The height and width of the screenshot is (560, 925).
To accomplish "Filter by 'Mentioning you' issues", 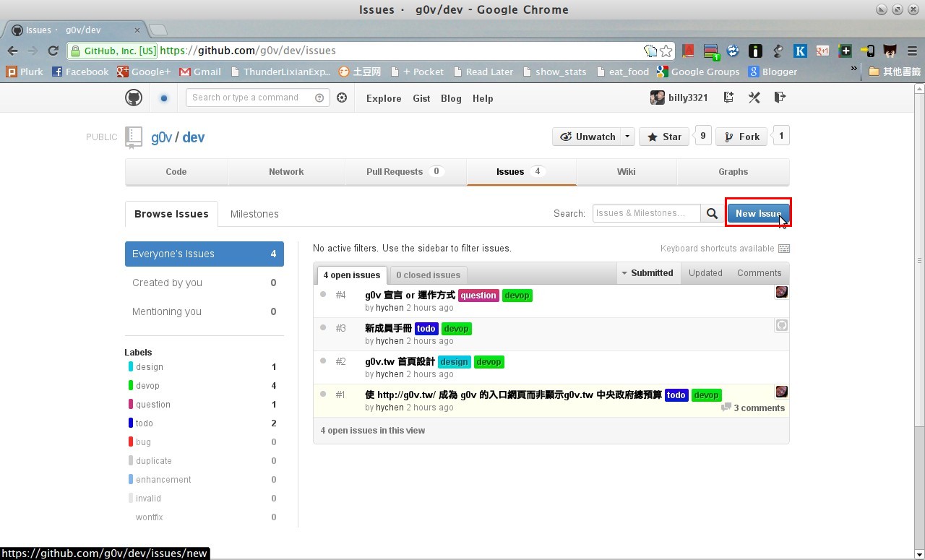I will (205, 311).
